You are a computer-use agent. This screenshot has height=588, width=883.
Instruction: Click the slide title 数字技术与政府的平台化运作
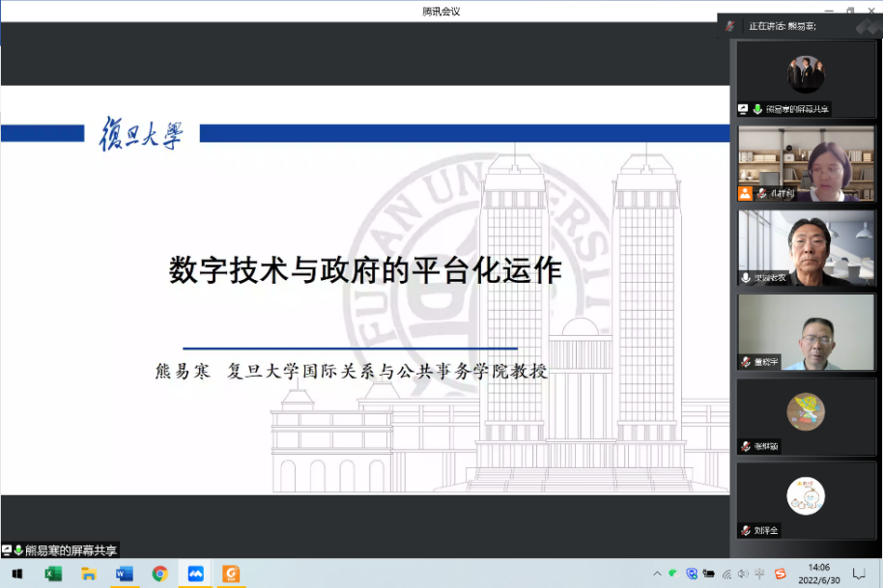pos(365,270)
